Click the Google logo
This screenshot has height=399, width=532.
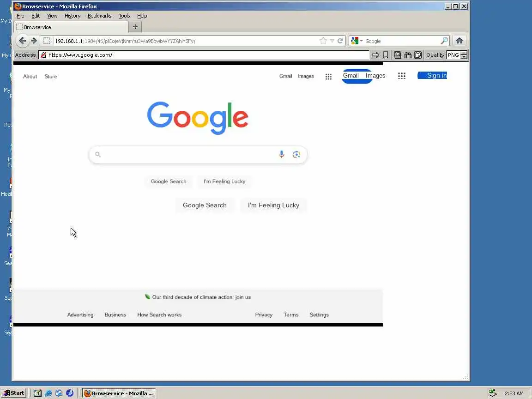pos(198,117)
